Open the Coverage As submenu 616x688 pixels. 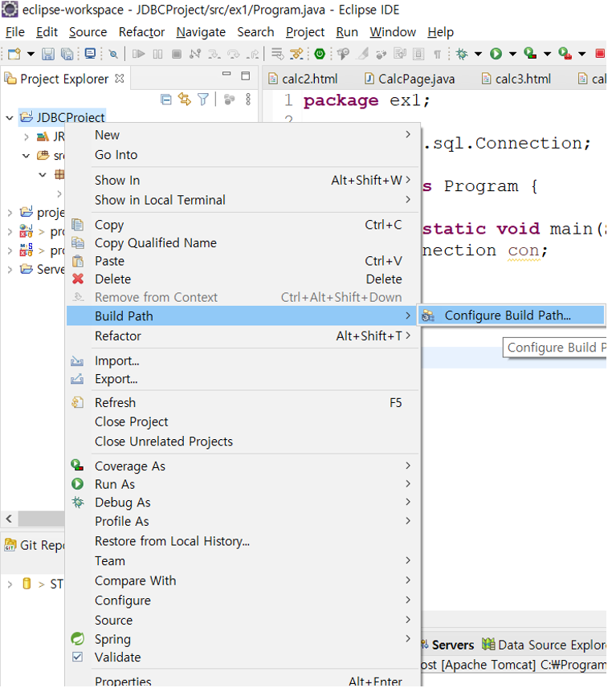pos(243,466)
